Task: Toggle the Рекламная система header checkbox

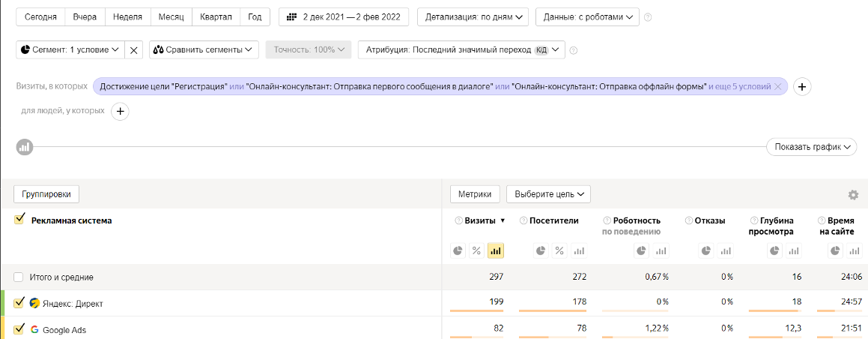Action: pos(19,220)
